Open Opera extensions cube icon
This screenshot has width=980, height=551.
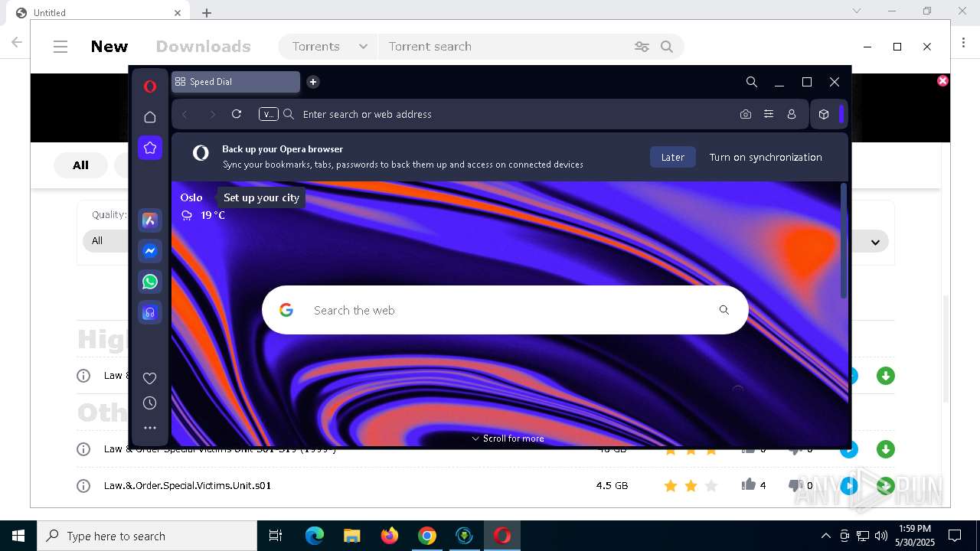tap(824, 114)
